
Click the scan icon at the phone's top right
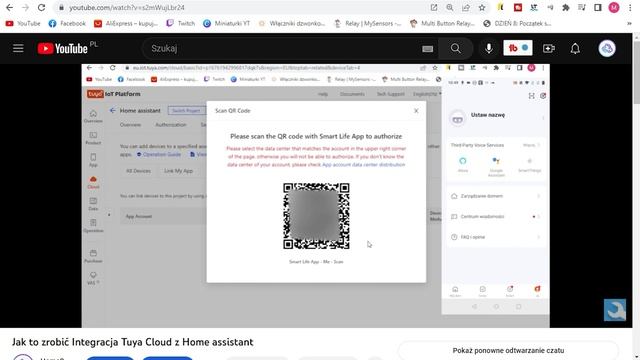click(531, 96)
